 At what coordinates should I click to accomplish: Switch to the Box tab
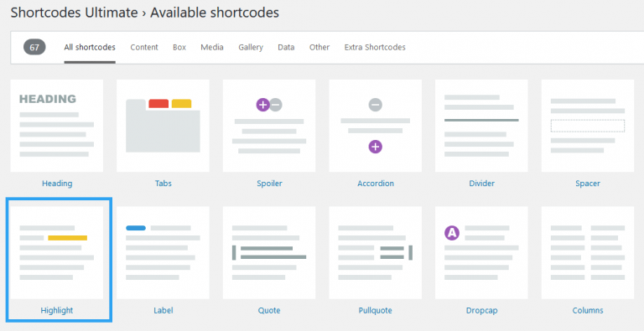pyautogui.click(x=179, y=47)
